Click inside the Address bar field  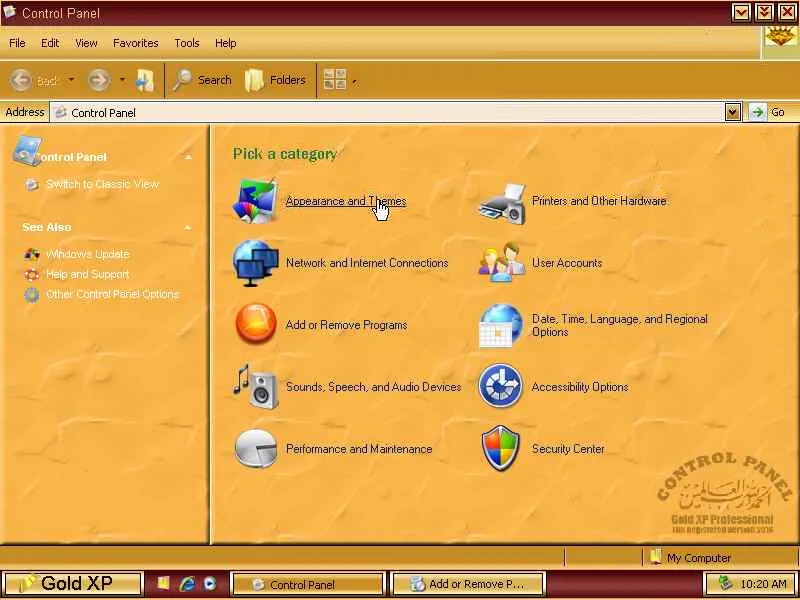[388, 112]
